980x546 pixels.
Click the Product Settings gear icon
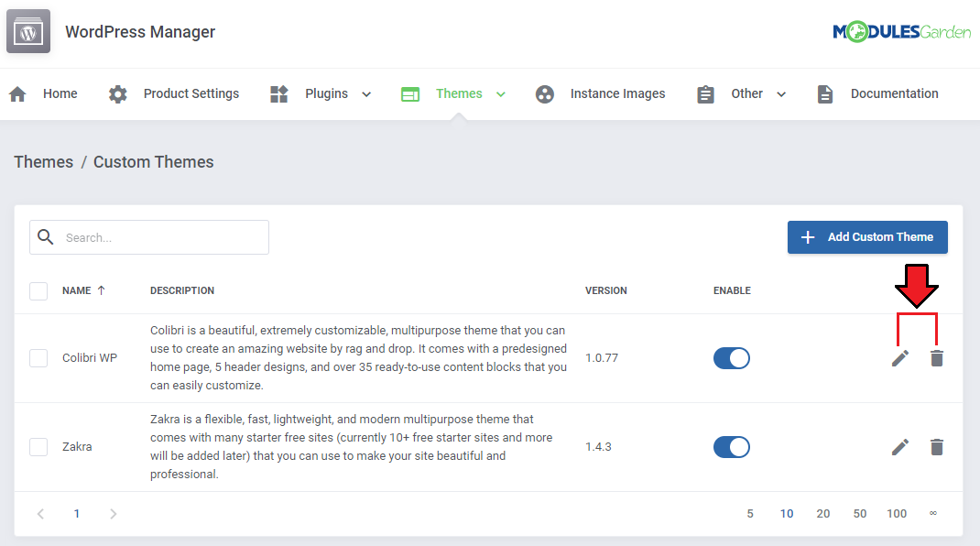117,94
